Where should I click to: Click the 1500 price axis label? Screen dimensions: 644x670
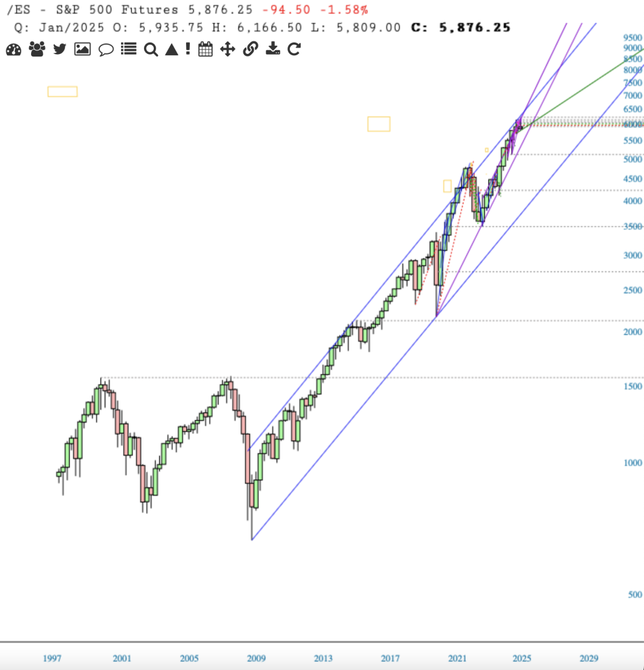coord(633,386)
